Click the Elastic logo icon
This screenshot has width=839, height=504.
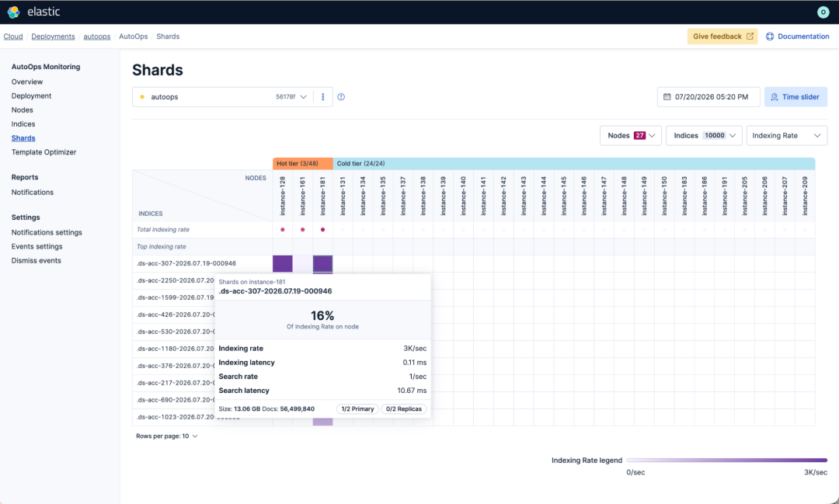pos(13,12)
